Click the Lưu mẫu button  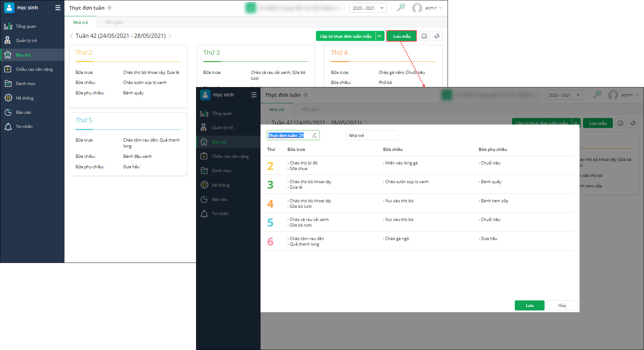(x=402, y=36)
